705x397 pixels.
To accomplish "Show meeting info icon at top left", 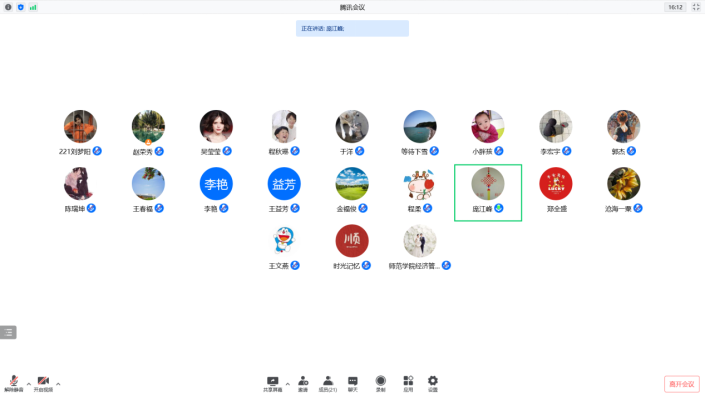I will click(x=8, y=7).
